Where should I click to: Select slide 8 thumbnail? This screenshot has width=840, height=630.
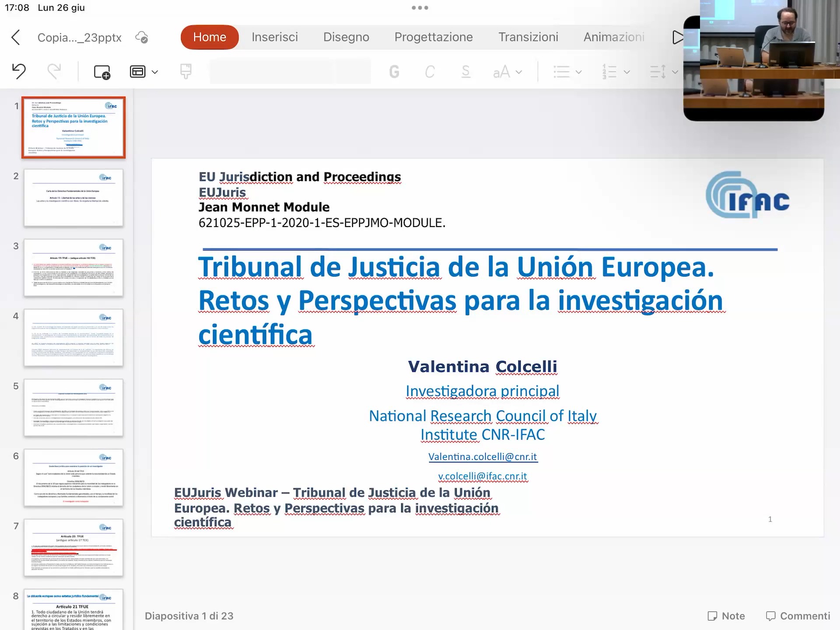(73, 610)
